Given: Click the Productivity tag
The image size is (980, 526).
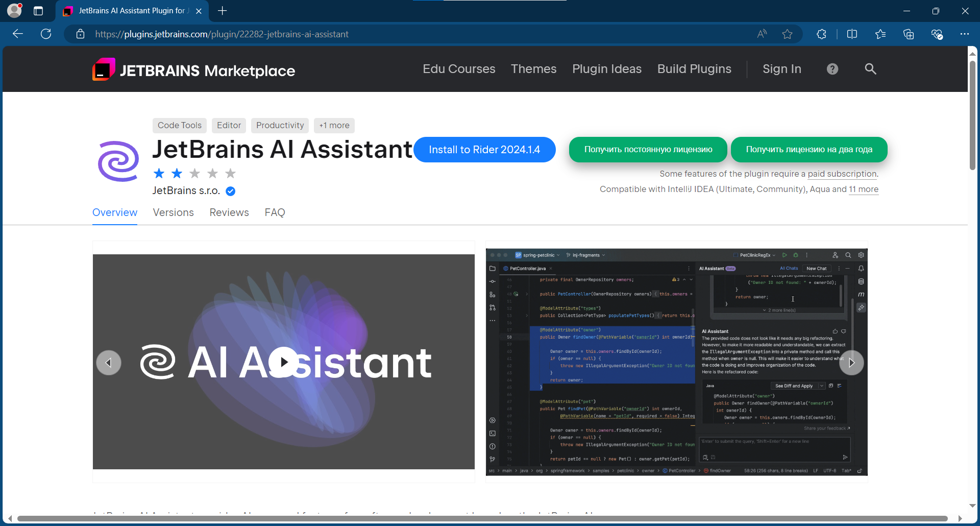Looking at the screenshot, I should [280, 126].
